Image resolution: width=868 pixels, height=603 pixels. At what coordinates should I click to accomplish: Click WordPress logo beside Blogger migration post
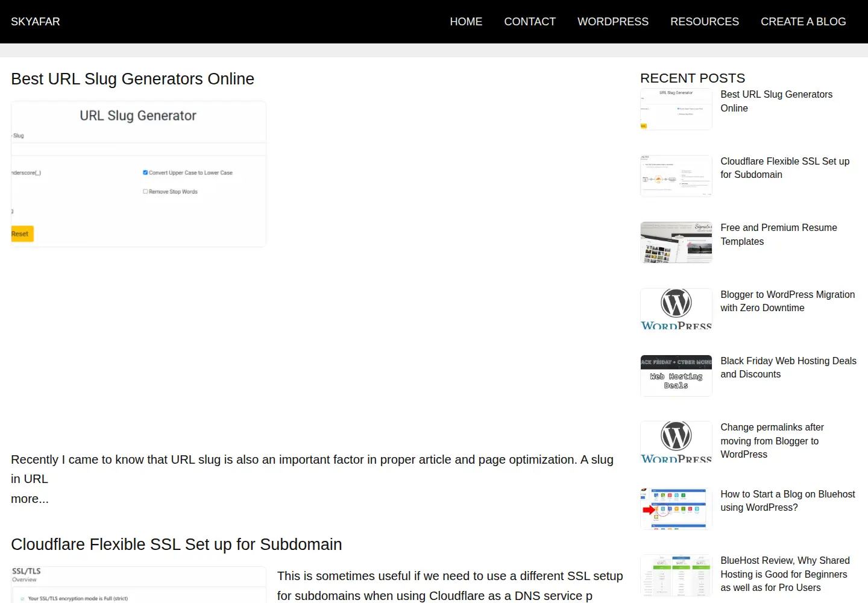click(x=676, y=309)
